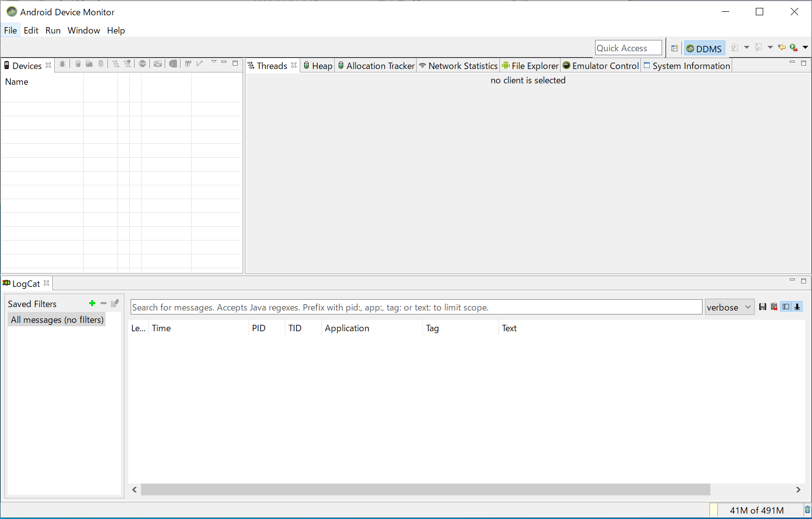This screenshot has width=812, height=519.
Task: Capture a screenshot with the camera icon
Action: pos(158,64)
